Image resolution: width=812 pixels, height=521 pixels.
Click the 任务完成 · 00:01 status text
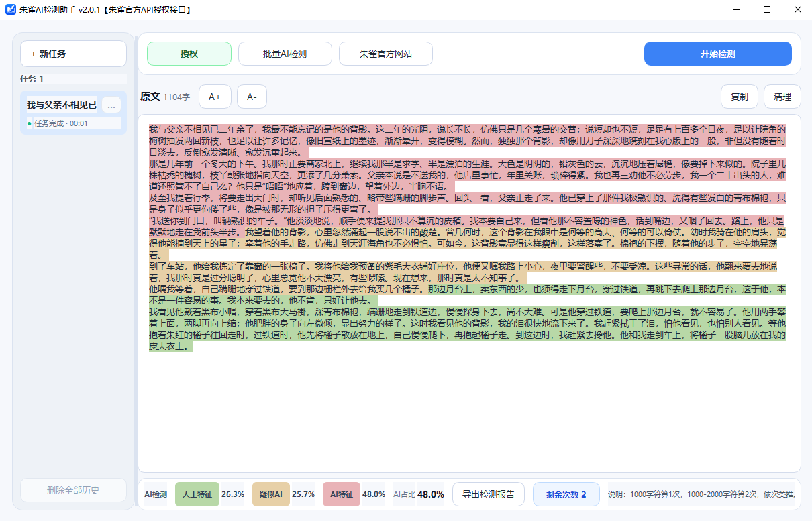tap(60, 123)
